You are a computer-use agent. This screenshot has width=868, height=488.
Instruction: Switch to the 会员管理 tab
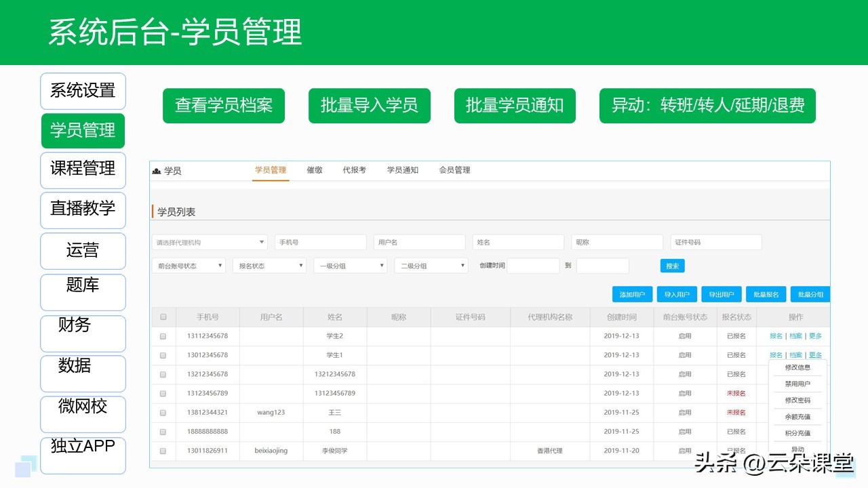pos(455,170)
